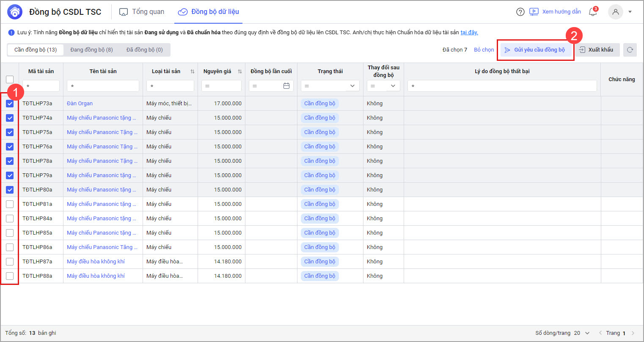Open calendar picker in Đồng bộ lần cuối filter

(286, 86)
